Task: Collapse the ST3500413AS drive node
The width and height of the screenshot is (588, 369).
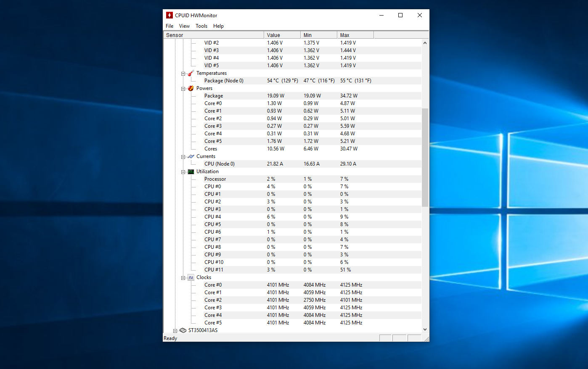Action: [175, 331]
